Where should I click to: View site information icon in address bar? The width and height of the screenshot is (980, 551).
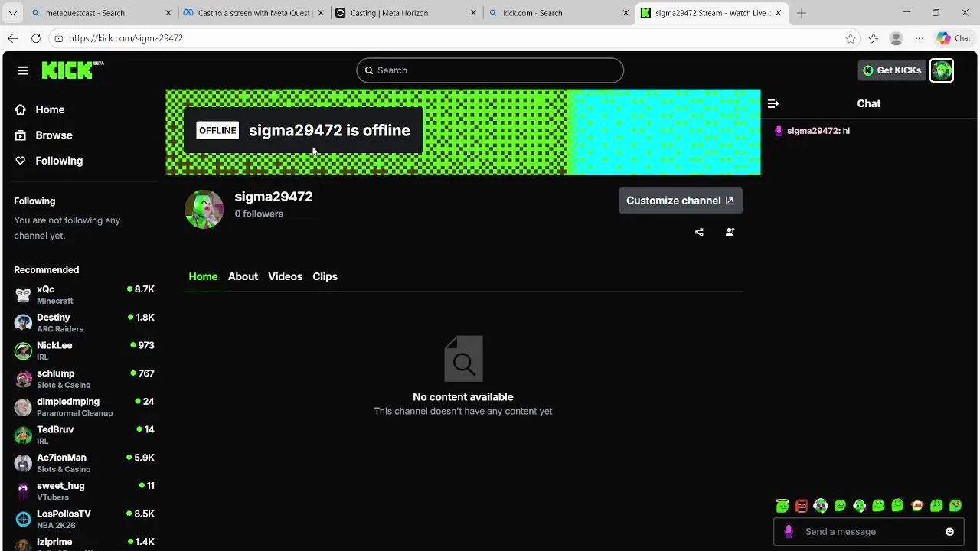click(x=58, y=38)
